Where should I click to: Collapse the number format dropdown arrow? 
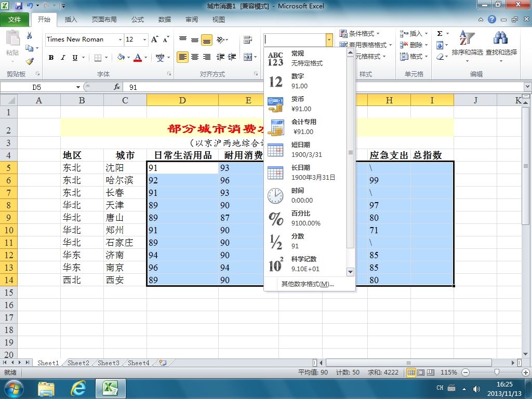(x=329, y=39)
